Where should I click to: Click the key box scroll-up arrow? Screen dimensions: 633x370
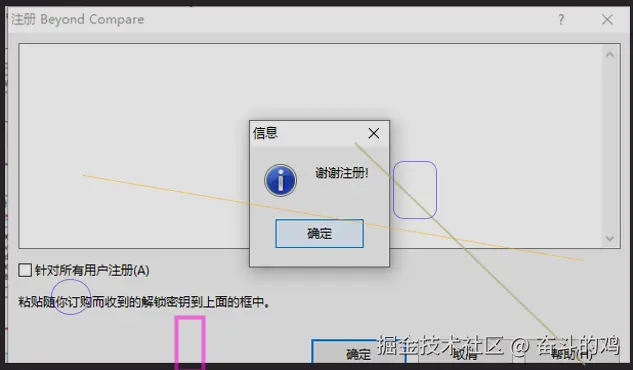(x=610, y=54)
